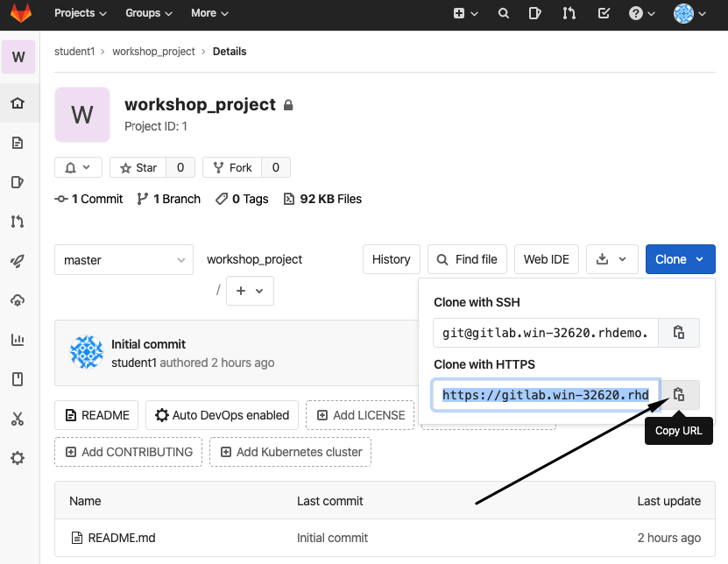Click the Copy URL icon for HTTPS clone
This screenshot has width=728, height=564.
coord(678,394)
